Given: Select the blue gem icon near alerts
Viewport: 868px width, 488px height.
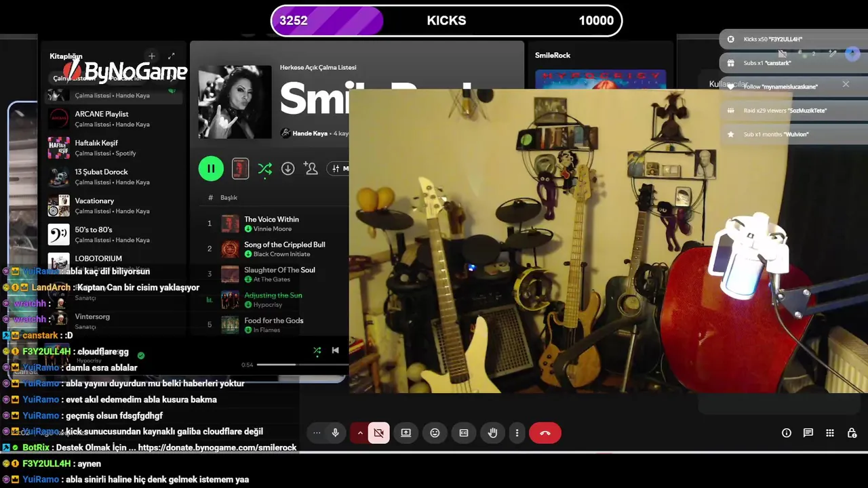Looking at the screenshot, I should pyautogui.click(x=852, y=53).
